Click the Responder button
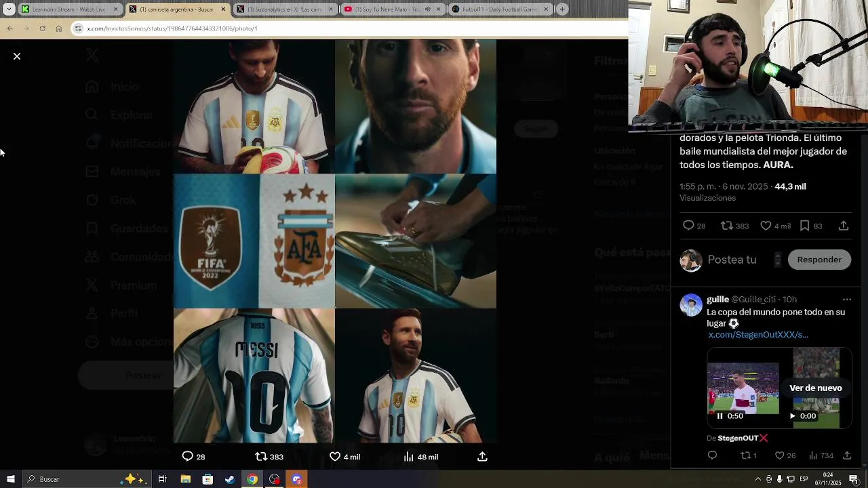Screen dimensions: 868x488 [x=819, y=260]
